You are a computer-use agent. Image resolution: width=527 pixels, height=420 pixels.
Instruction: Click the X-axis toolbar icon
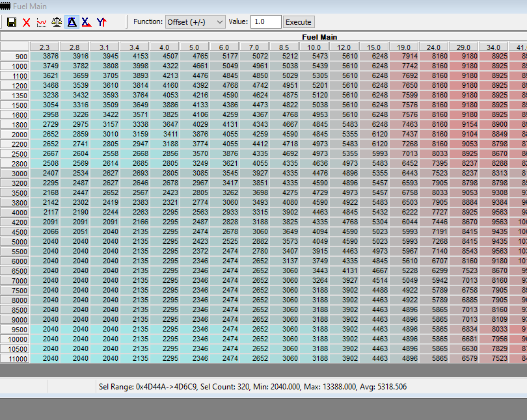[87, 22]
